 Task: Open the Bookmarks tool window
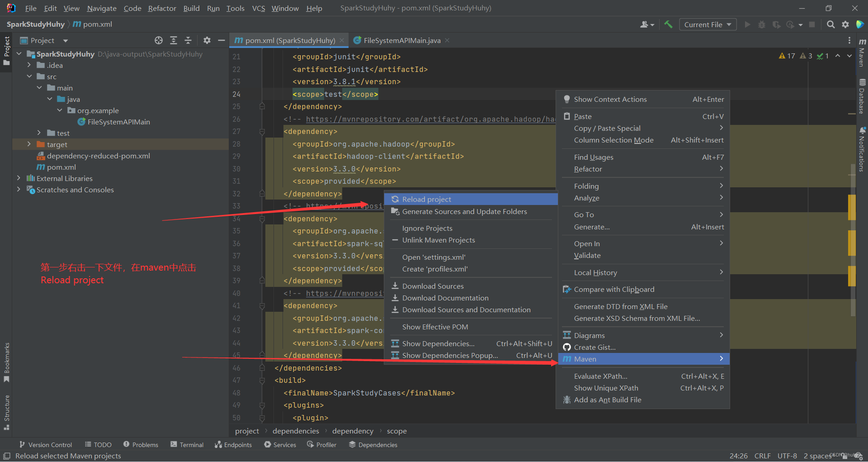click(x=7, y=362)
